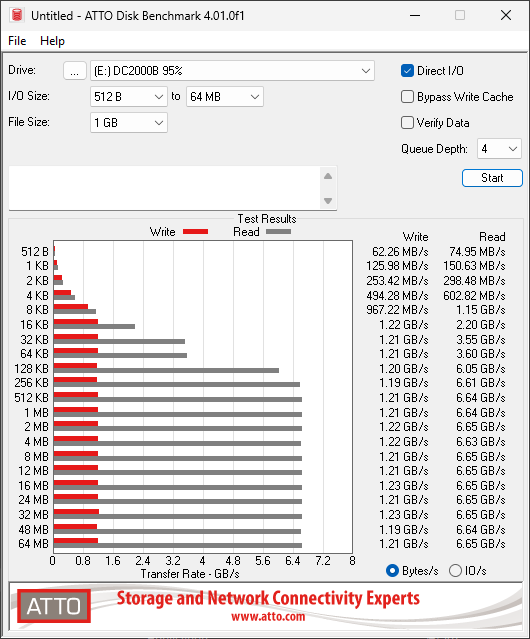Click the '256 KB' chart row label
Viewport: 530px width, 639px height.
pyautogui.click(x=31, y=383)
